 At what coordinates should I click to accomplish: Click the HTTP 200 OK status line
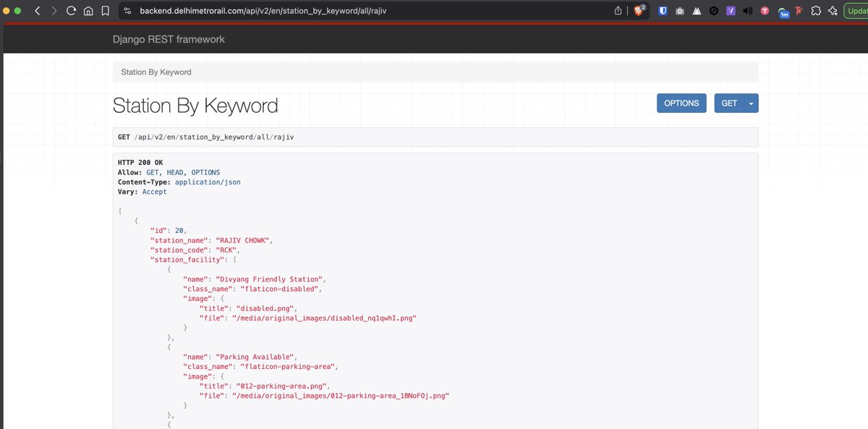point(140,163)
